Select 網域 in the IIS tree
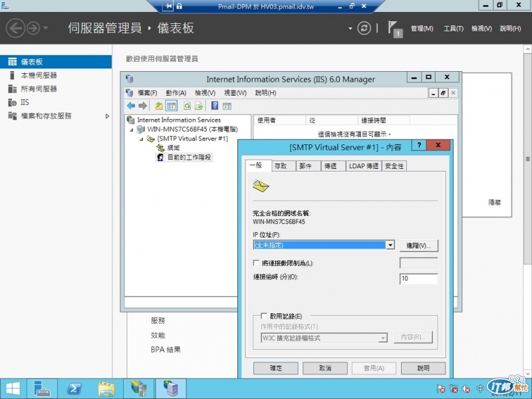The height and width of the screenshot is (399, 532). click(174, 148)
